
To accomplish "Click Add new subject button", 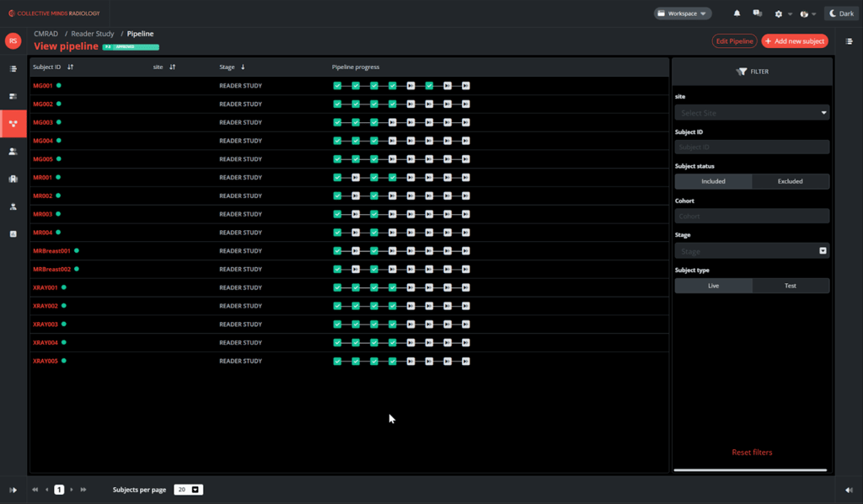I will (x=795, y=40).
